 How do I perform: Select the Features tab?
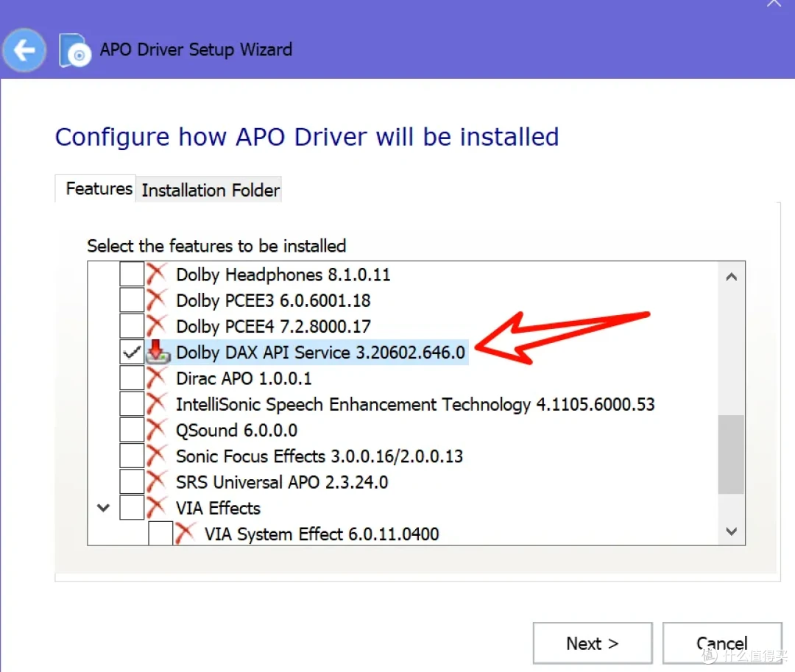pos(99,188)
